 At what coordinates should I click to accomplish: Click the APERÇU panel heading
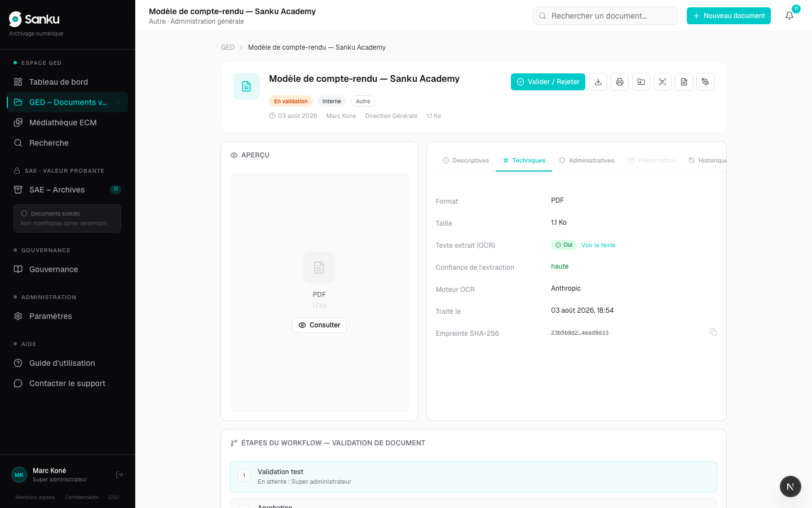coord(255,155)
